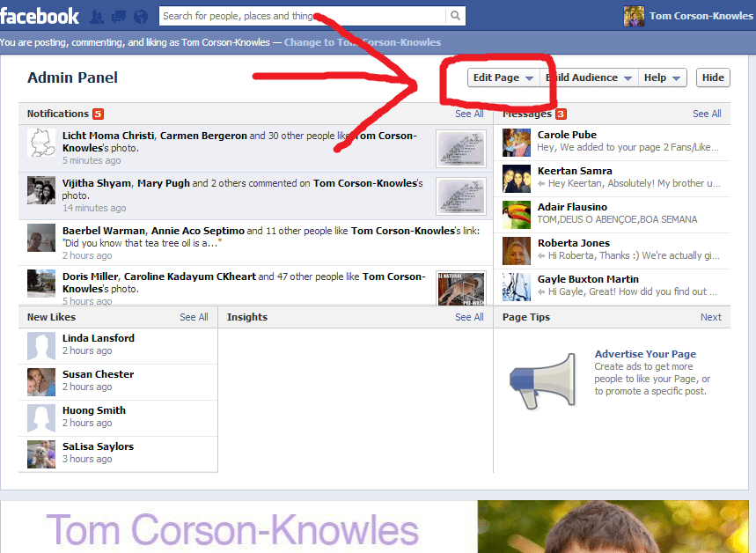Click the red notifications count badge 5
The image size is (756, 553).
pyautogui.click(x=98, y=114)
